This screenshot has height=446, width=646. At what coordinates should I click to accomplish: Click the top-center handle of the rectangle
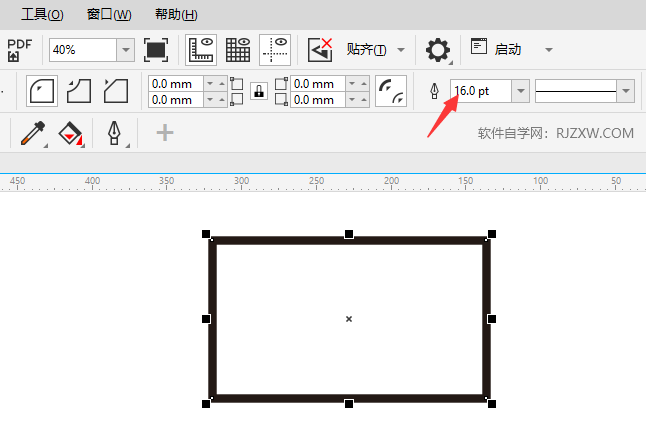[x=349, y=234]
